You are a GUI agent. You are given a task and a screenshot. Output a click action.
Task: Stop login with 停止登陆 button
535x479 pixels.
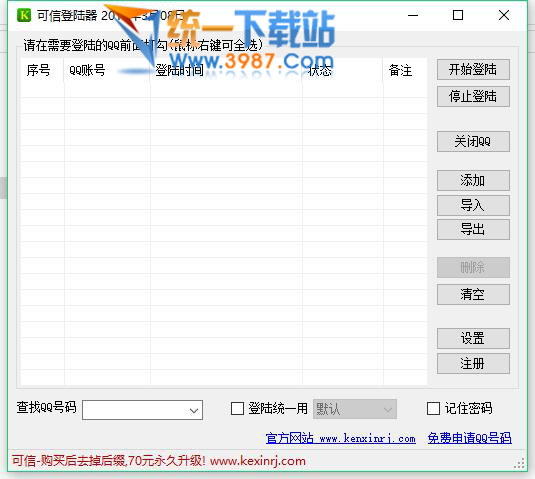point(473,97)
